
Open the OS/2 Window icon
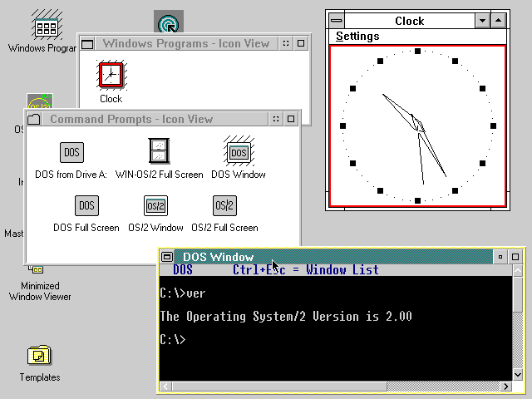(x=155, y=205)
